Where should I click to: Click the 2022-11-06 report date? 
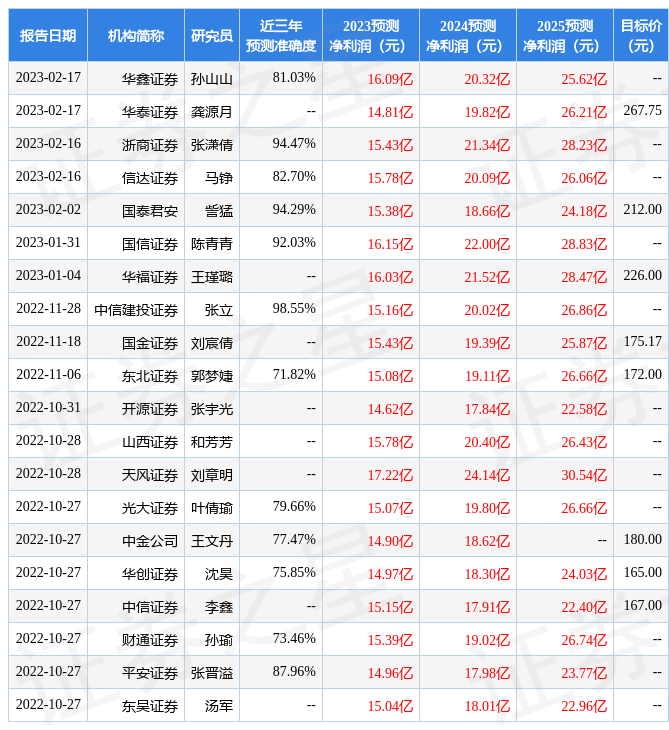pyautogui.click(x=48, y=374)
